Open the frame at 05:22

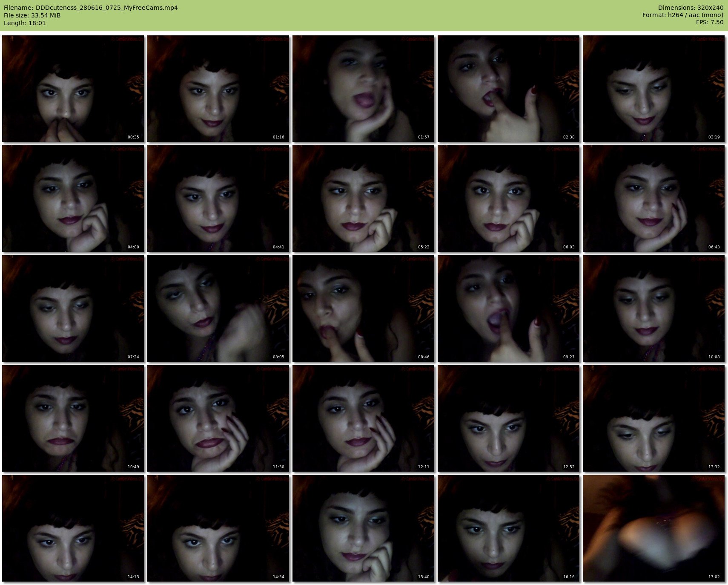tap(363, 199)
